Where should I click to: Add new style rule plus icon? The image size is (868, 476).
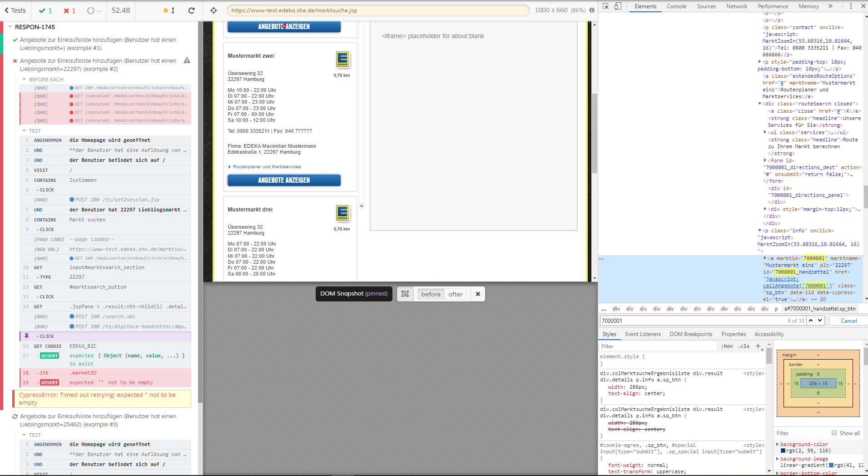point(758,346)
